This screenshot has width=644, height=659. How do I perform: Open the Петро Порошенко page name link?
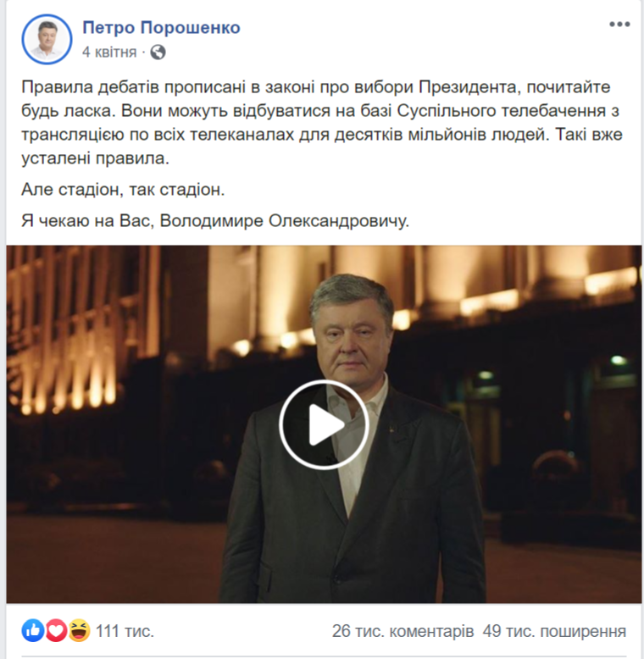(x=161, y=28)
